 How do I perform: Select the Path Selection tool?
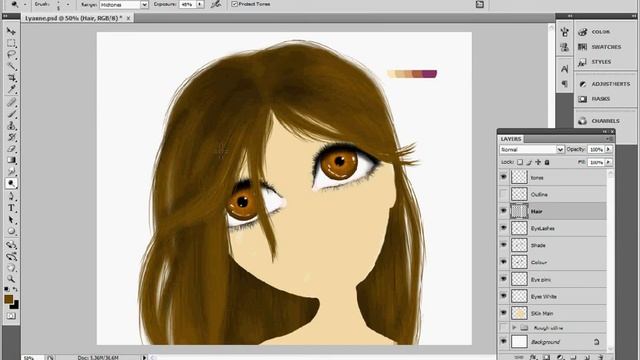coord(11,220)
